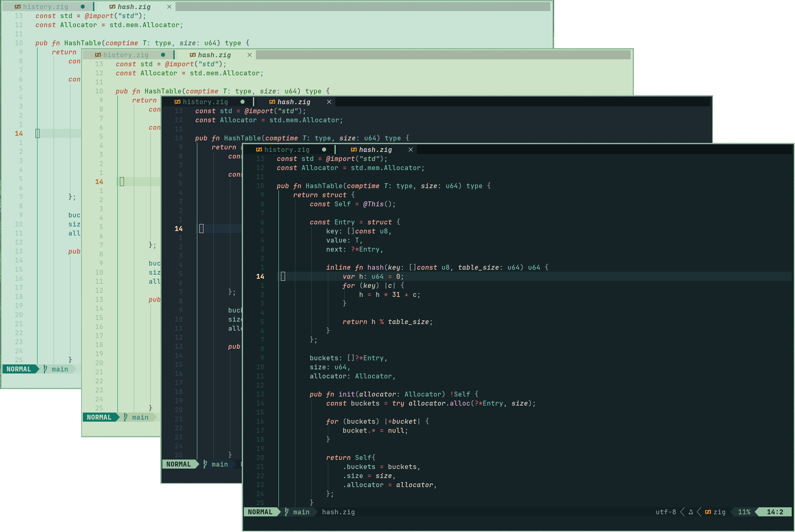Click the NORMAL indicator in the second window's statusline

click(x=100, y=417)
